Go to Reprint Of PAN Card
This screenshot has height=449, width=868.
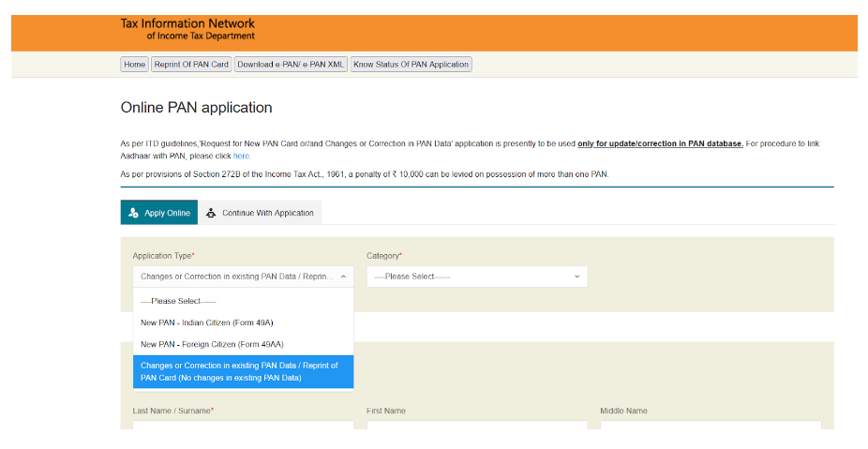pyautogui.click(x=191, y=65)
